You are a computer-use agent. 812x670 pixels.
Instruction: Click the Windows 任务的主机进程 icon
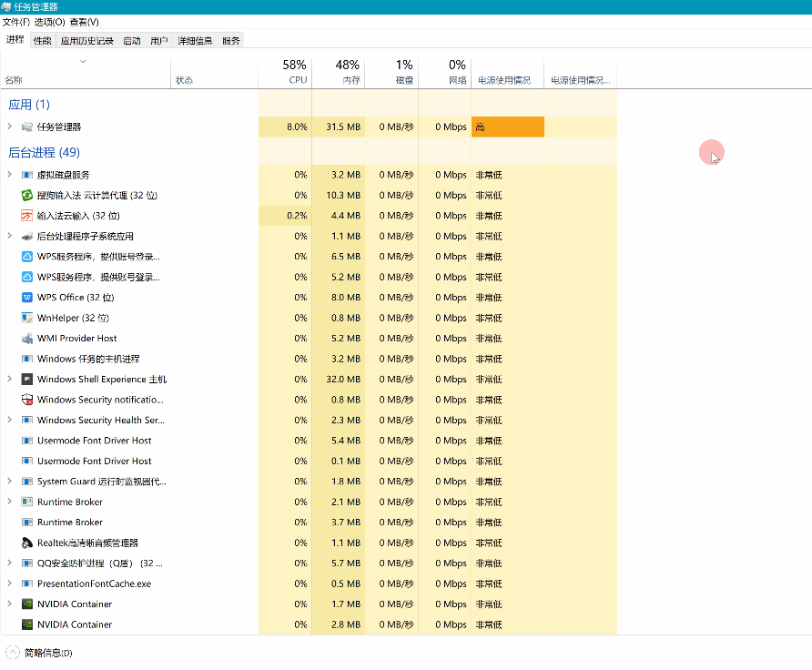tap(27, 359)
